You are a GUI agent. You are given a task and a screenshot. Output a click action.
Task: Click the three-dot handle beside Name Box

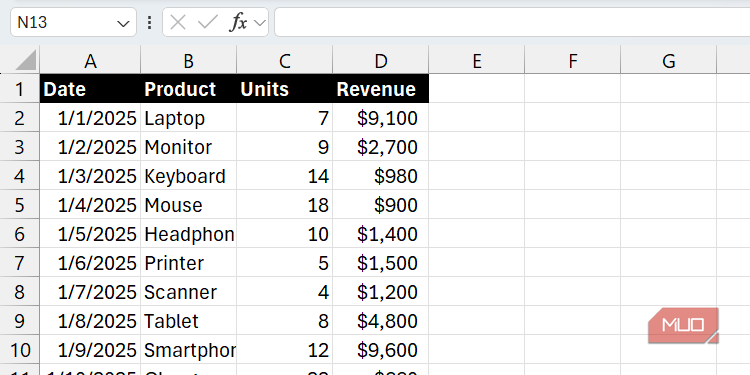pyautogui.click(x=150, y=22)
